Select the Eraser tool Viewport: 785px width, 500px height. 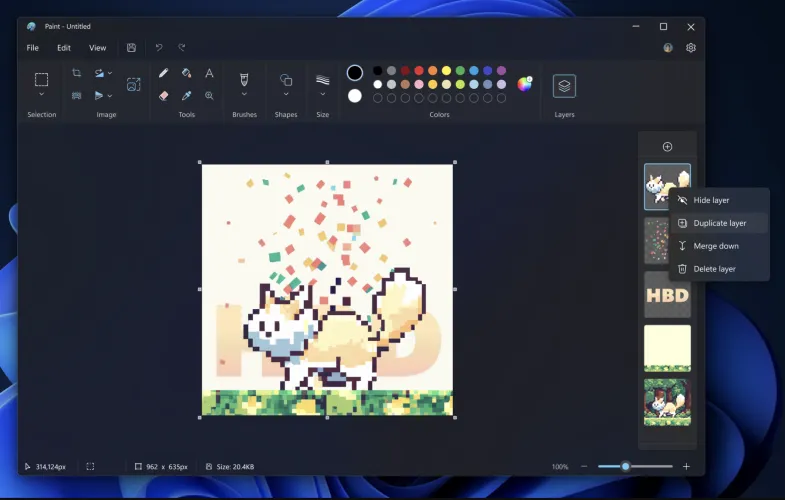coord(163,96)
